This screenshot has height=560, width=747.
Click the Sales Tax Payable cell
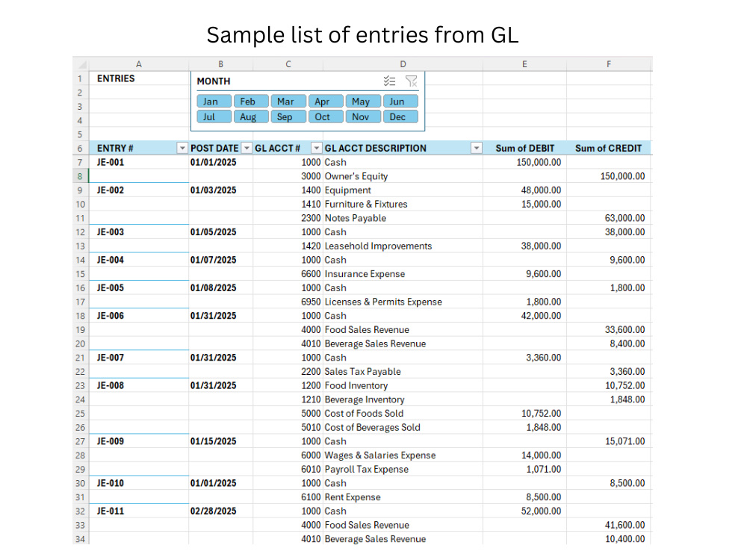point(403,371)
